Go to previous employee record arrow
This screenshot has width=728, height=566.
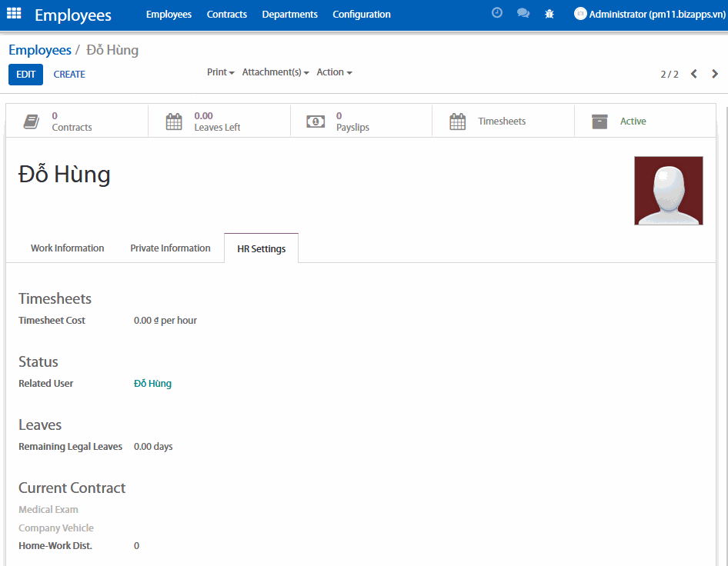coord(694,74)
